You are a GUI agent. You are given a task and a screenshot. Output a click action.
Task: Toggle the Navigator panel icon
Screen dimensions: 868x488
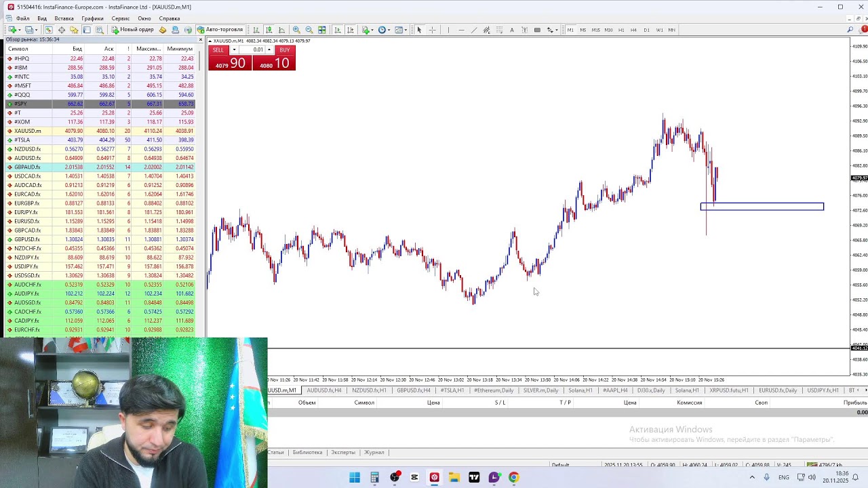pos(74,30)
